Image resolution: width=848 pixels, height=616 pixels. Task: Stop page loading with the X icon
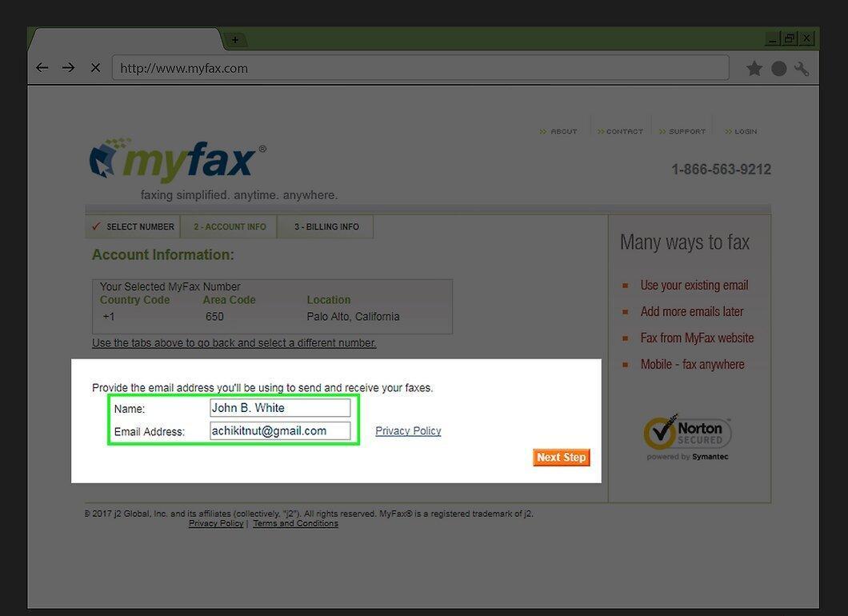coord(96,68)
